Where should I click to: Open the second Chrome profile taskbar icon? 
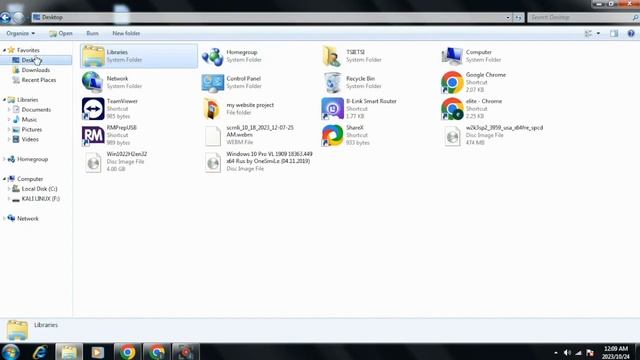157,352
